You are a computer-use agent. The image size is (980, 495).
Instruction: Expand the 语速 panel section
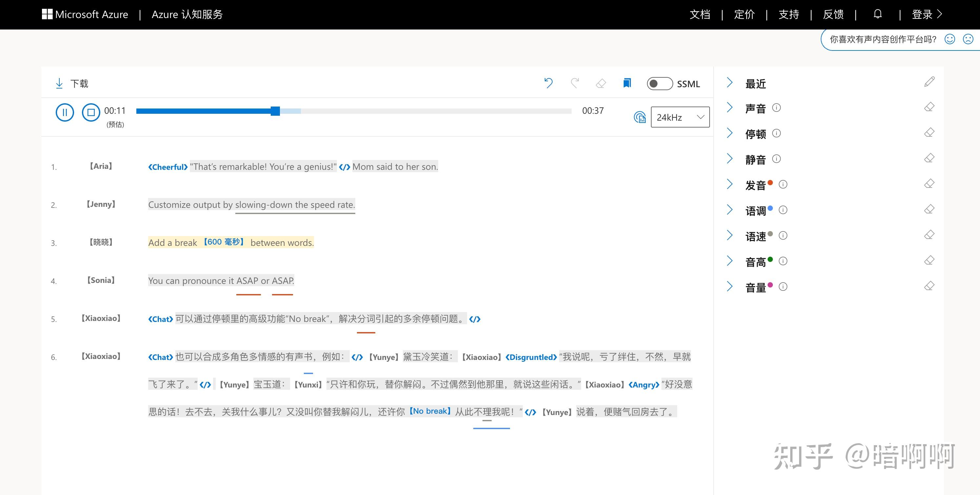[x=729, y=235]
